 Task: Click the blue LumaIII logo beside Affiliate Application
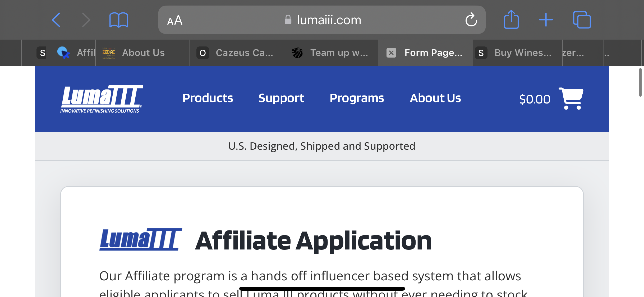[141, 239]
